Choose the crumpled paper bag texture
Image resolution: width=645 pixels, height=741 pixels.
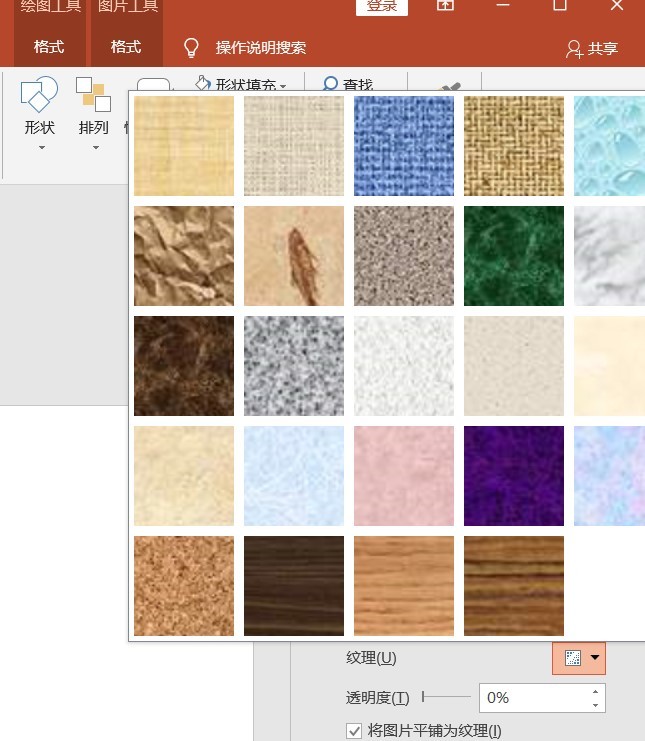184,256
